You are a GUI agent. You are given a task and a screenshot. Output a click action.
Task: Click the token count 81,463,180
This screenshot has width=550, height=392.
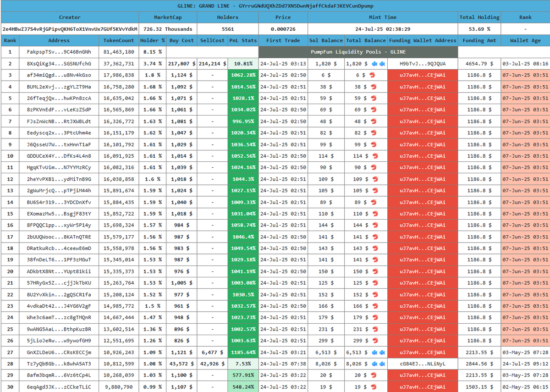tap(119, 52)
